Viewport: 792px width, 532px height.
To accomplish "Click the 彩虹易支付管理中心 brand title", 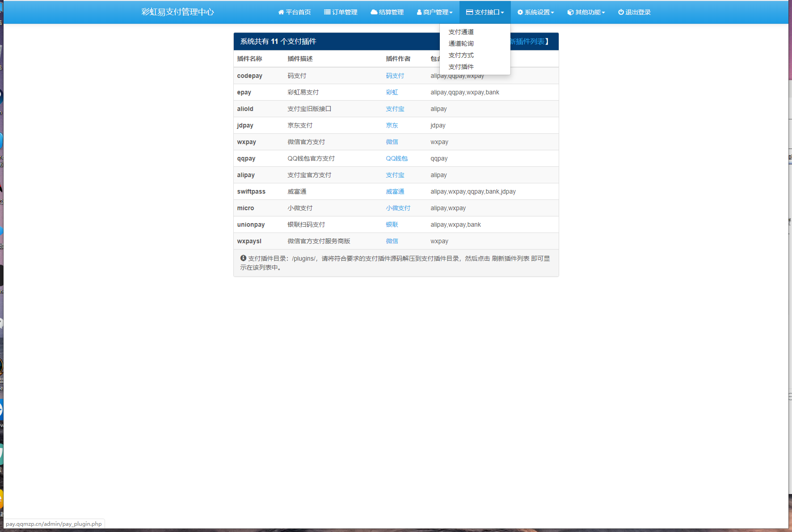I will [178, 12].
